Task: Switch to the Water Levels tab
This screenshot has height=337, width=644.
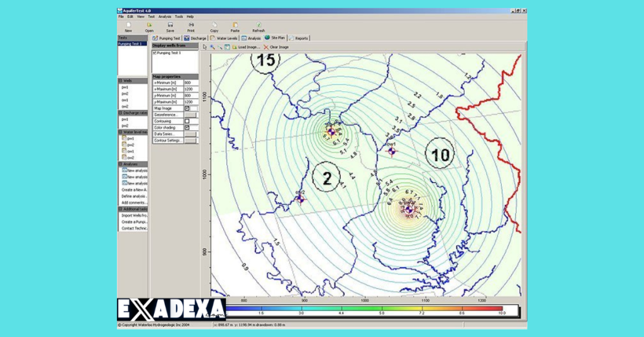Action: (224, 38)
